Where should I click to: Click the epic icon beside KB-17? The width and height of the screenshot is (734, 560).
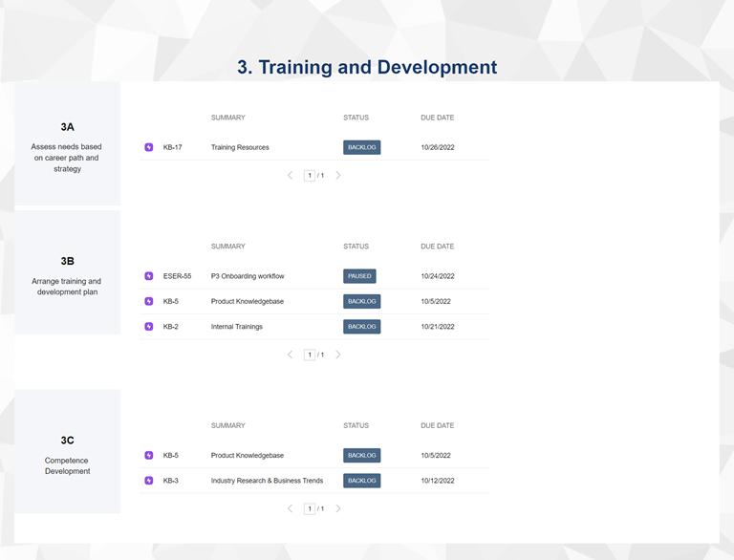[149, 148]
